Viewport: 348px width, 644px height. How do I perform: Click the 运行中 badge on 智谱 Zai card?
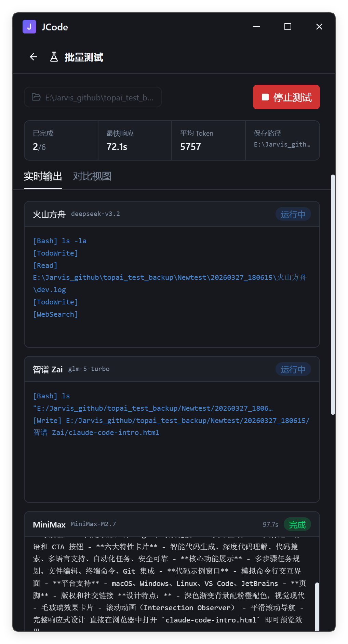(293, 369)
